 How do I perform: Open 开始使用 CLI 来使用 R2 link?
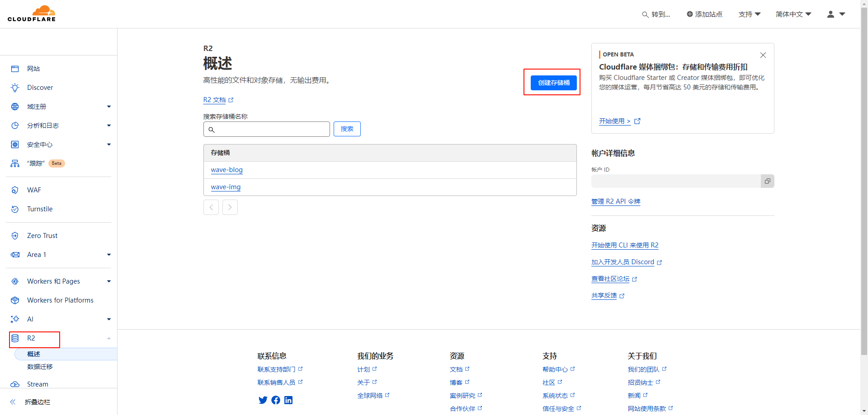pyautogui.click(x=625, y=245)
